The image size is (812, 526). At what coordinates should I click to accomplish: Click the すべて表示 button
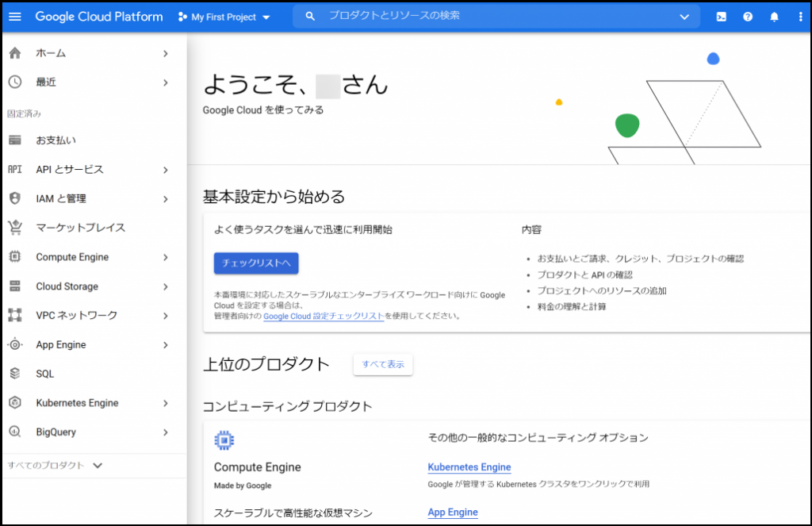point(383,364)
